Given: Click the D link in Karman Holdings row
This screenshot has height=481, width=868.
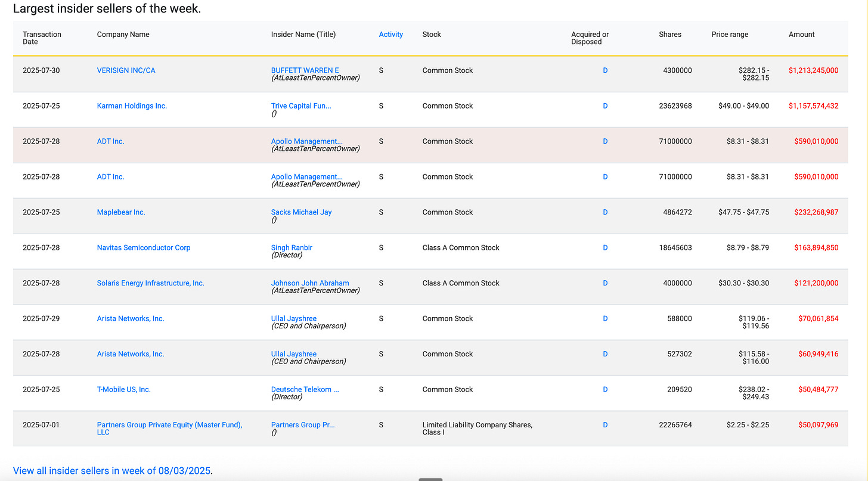Looking at the screenshot, I should 605,106.
